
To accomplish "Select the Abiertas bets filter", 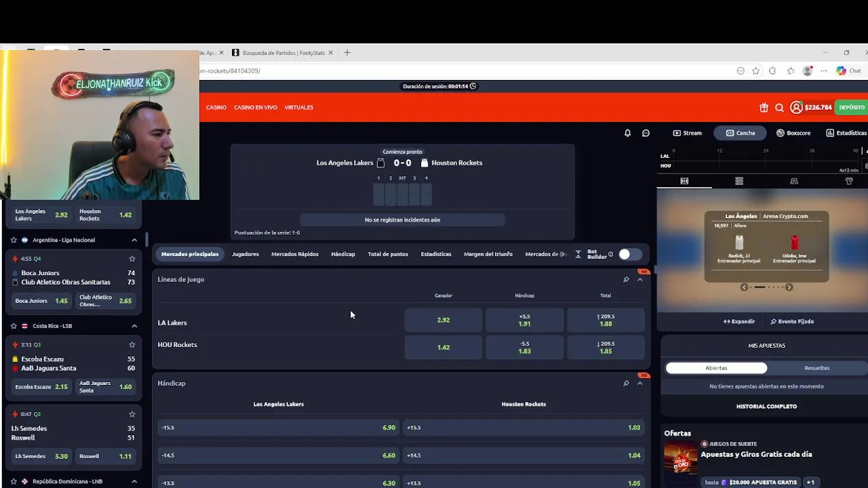I will 716,368.
